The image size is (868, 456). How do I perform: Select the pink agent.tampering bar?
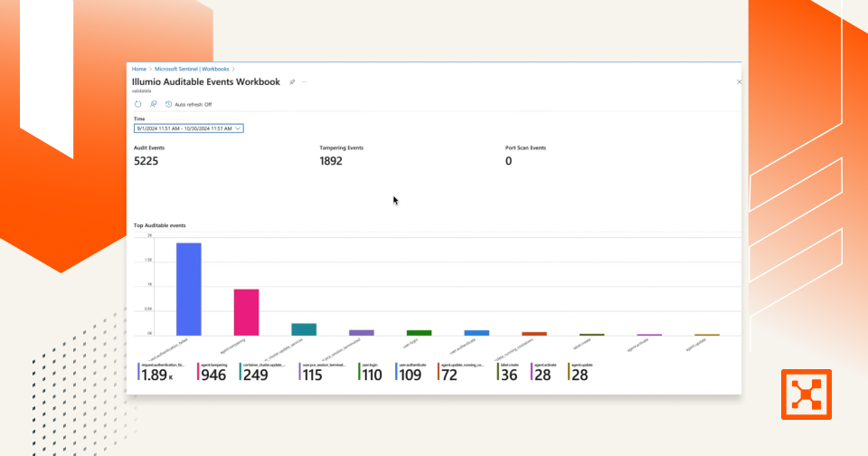click(246, 312)
